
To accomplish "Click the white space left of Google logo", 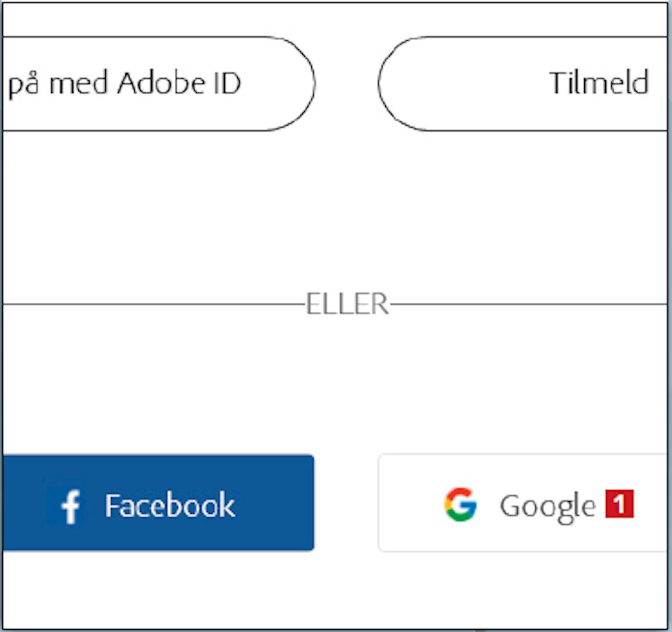I will (410, 503).
